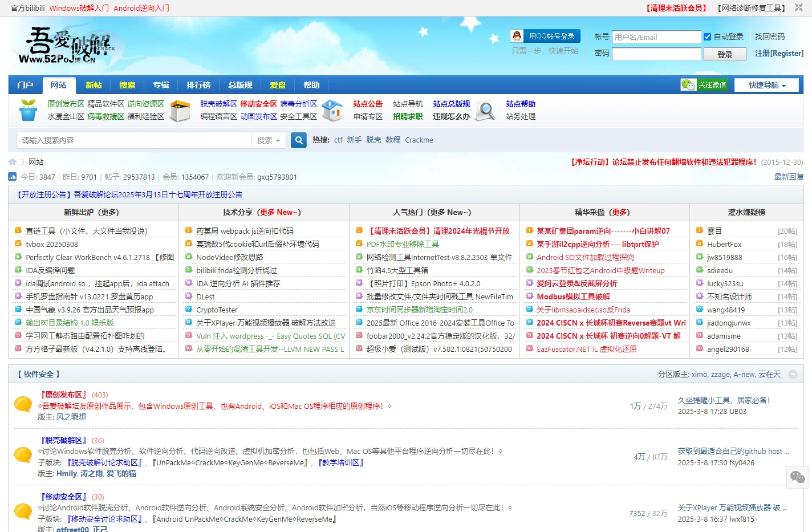Open 清理未活跃会员 top link
The width and height of the screenshot is (812, 532).
pos(676,8)
